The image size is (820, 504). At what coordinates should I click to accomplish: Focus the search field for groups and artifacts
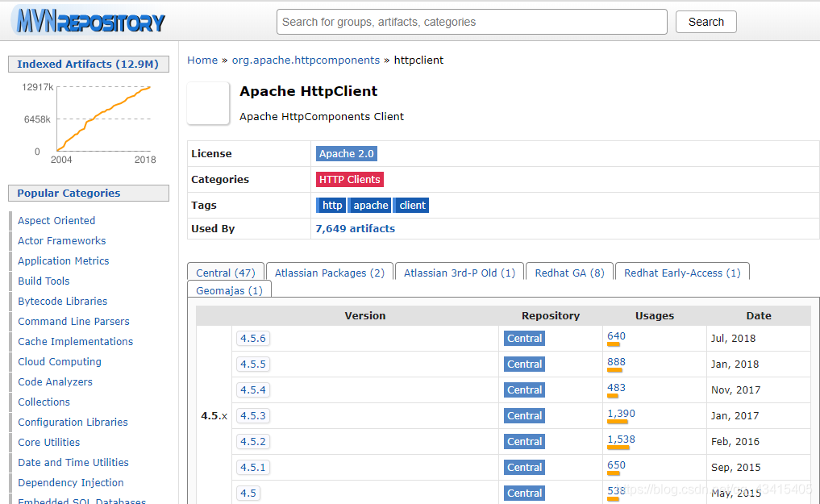(x=472, y=22)
